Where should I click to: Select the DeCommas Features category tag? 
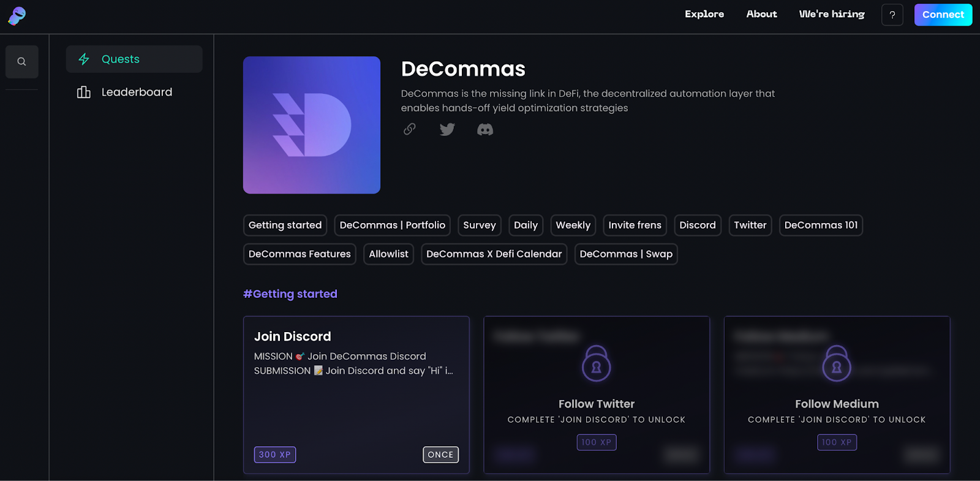pyautogui.click(x=300, y=254)
